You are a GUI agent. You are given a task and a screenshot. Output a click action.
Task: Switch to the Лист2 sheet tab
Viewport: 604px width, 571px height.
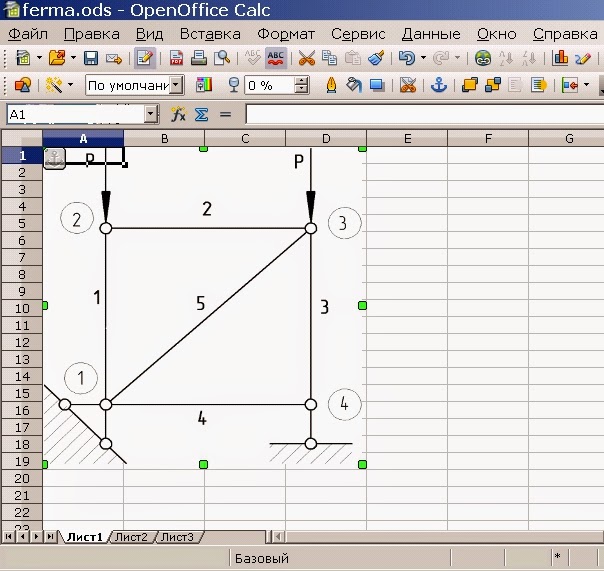(x=131, y=537)
